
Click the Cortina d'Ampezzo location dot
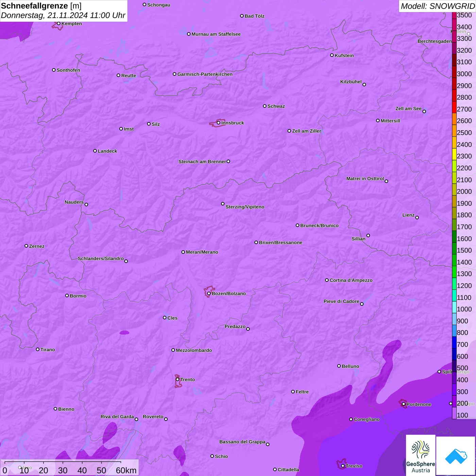point(327,280)
